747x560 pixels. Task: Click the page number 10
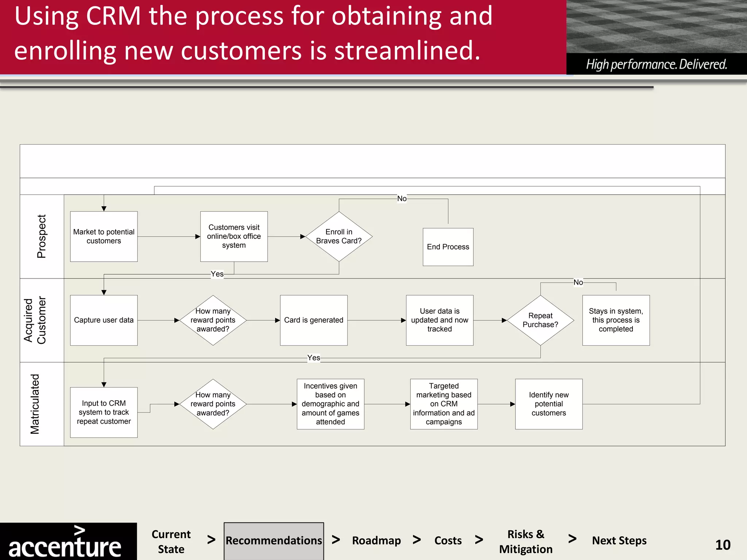[x=723, y=545]
